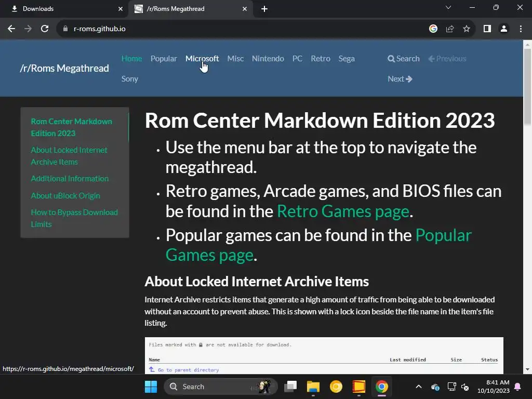Close the /r/Roms Megathread tab
Viewport: 532px width, 399px height.
click(245, 9)
